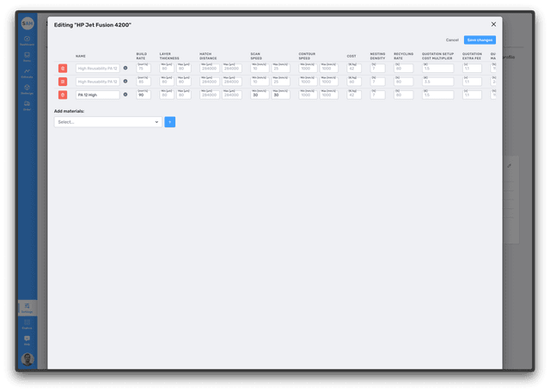Screen dimensions: 550x392
Task: Click the BUILD RATE column header
Action: tap(142, 56)
